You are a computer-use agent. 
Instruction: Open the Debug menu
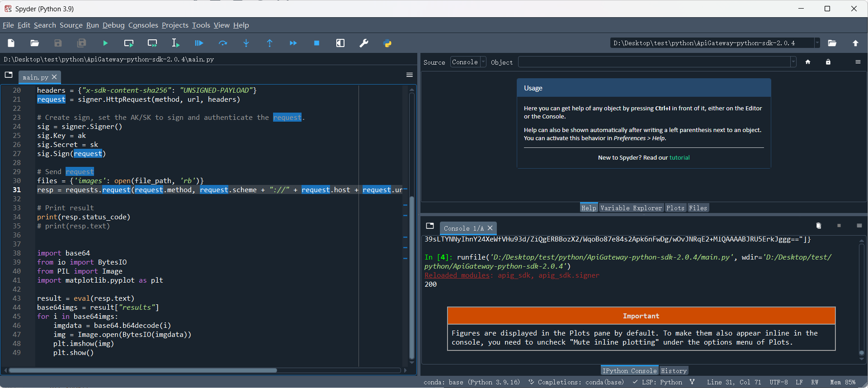[x=113, y=25]
